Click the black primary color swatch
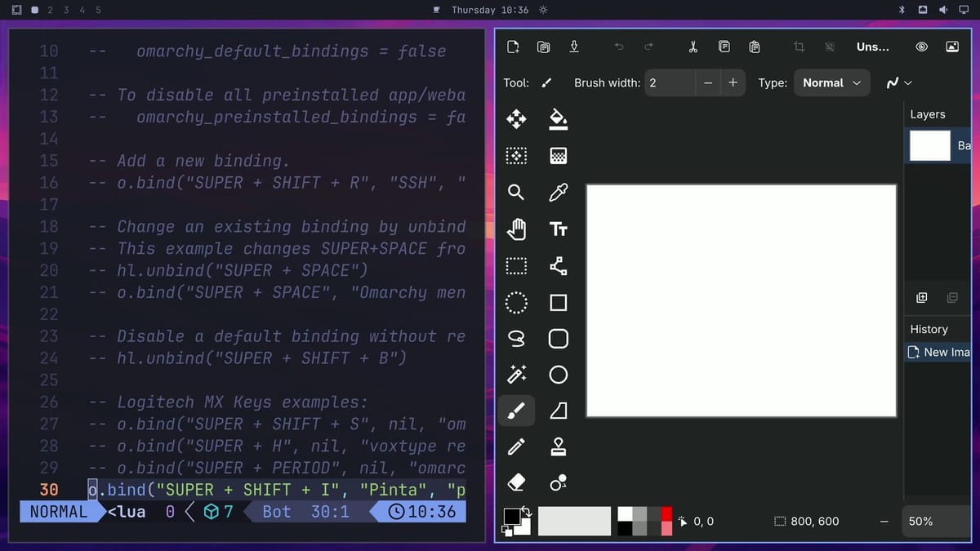Image resolution: width=980 pixels, height=551 pixels. 511,516
